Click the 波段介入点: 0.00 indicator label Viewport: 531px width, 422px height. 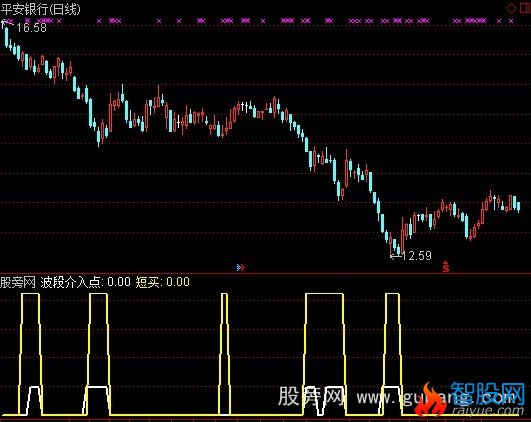coord(85,282)
